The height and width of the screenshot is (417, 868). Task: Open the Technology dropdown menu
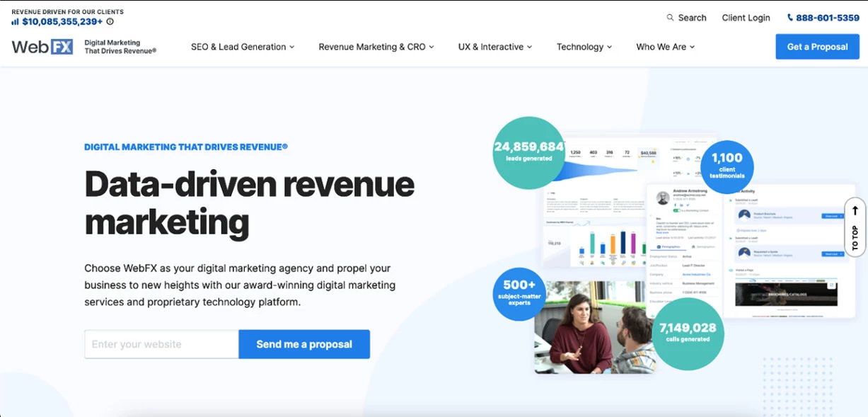tap(584, 47)
